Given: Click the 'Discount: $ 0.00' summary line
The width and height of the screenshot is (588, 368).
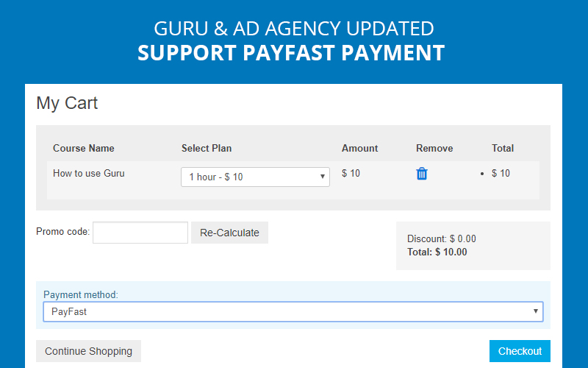Looking at the screenshot, I should click(442, 239).
